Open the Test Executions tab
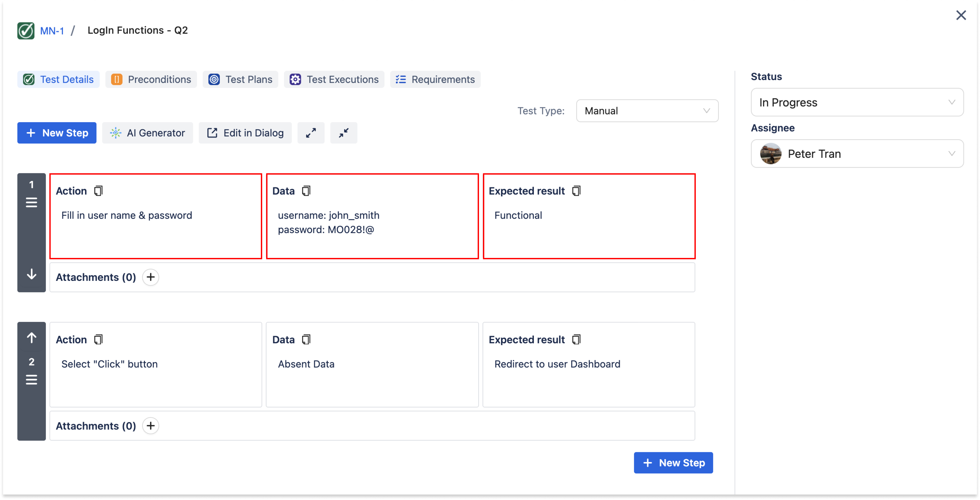980x500 pixels. (334, 79)
